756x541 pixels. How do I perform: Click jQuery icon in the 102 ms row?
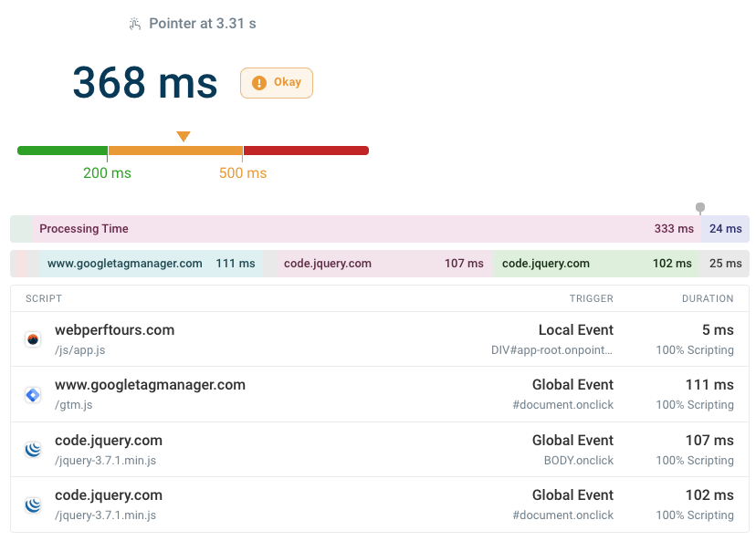point(33,505)
